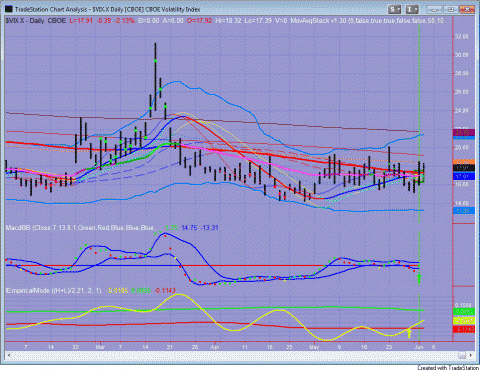
Task: Click the 14.00 price axis label
Action: [462, 203]
